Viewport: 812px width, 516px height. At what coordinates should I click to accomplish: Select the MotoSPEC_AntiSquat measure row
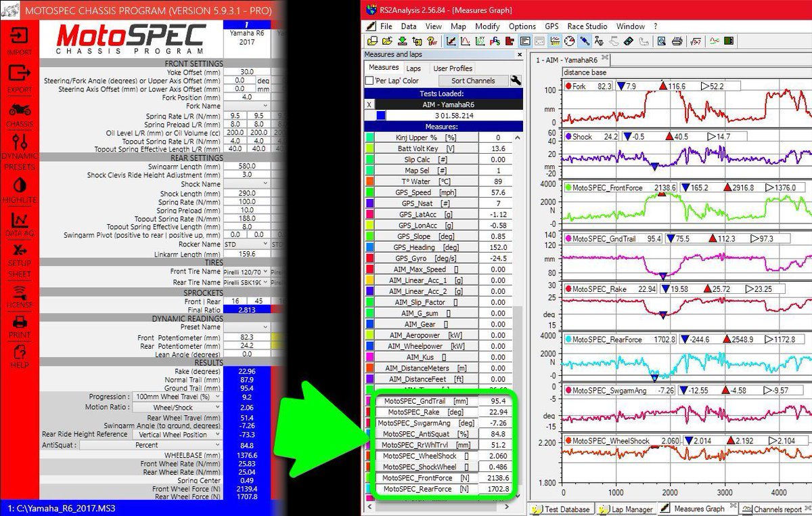pyautogui.click(x=443, y=434)
